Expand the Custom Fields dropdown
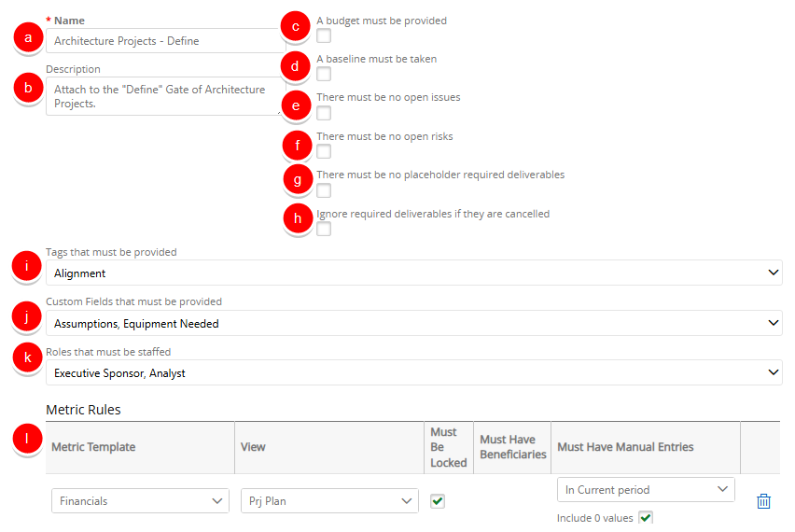The height and width of the screenshot is (532, 795). 413,323
